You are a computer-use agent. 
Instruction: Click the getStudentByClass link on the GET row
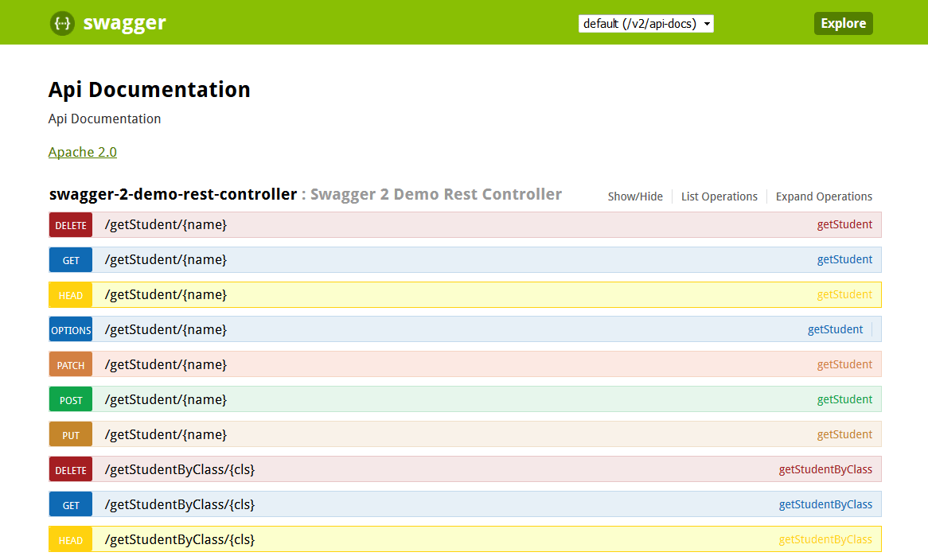[x=825, y=504]
